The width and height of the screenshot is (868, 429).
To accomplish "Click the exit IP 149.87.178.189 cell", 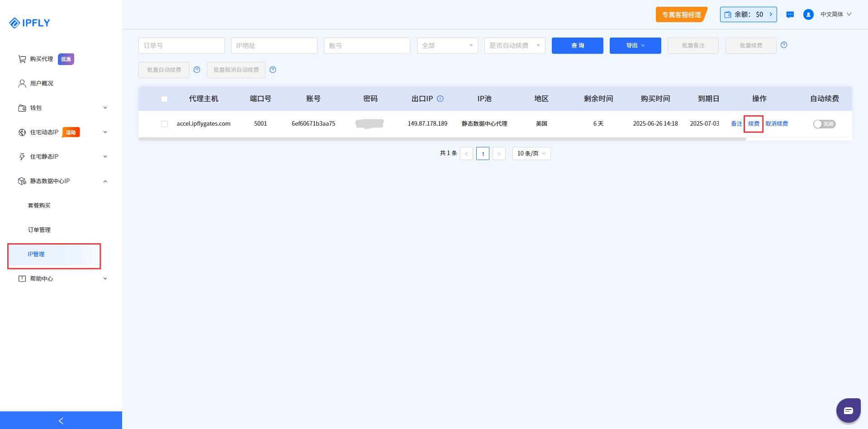I will point(427,124).
